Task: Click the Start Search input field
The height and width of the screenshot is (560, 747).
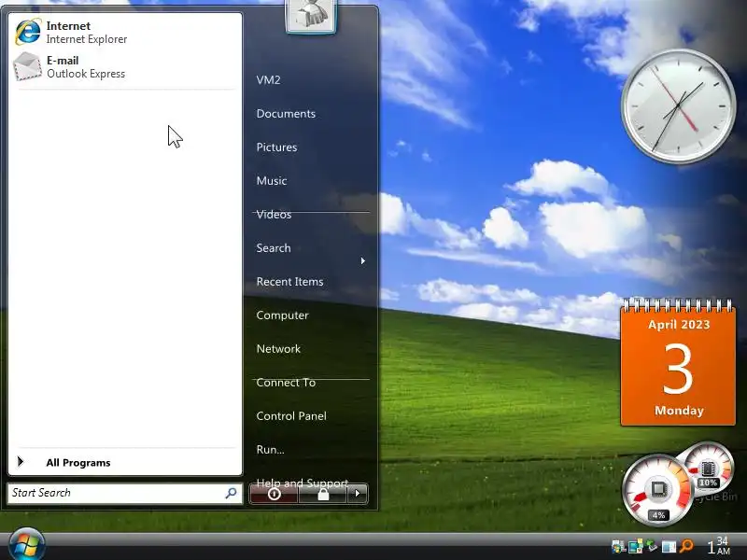Action: (x=125, y=493)
